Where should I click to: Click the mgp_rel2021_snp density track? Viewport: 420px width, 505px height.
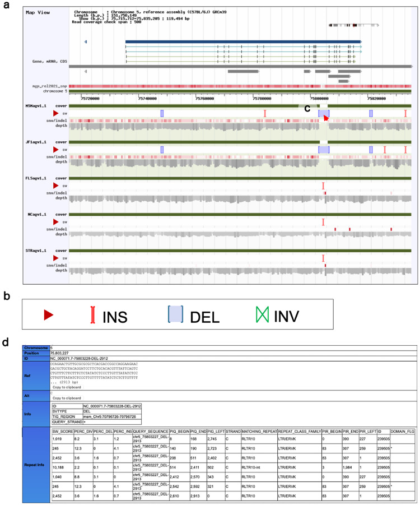240,86
